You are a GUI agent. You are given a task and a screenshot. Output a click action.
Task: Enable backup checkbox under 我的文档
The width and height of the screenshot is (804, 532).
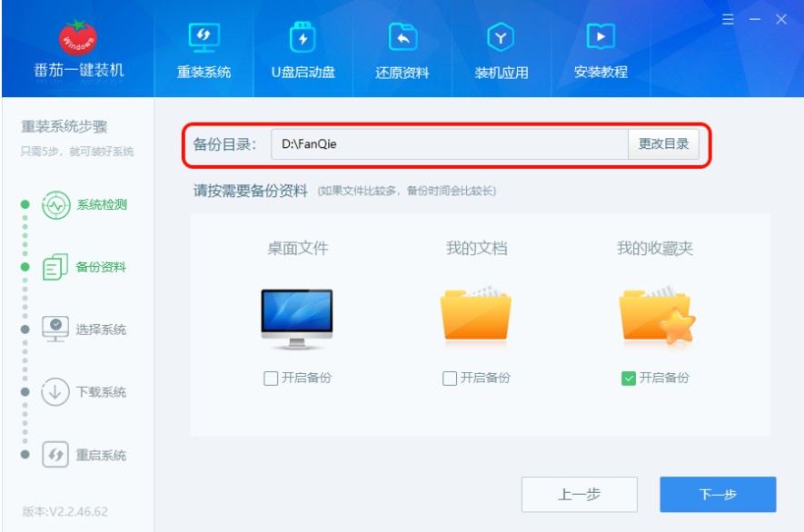click(x=449, y=379)
